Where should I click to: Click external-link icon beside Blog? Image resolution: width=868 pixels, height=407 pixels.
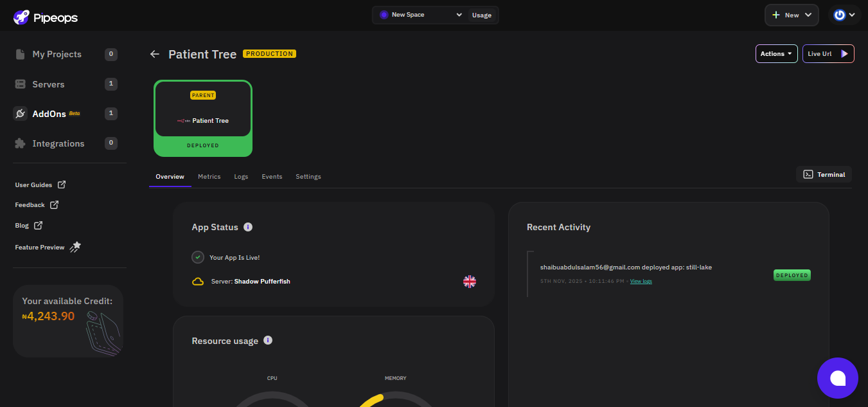(x=38, y=225)
